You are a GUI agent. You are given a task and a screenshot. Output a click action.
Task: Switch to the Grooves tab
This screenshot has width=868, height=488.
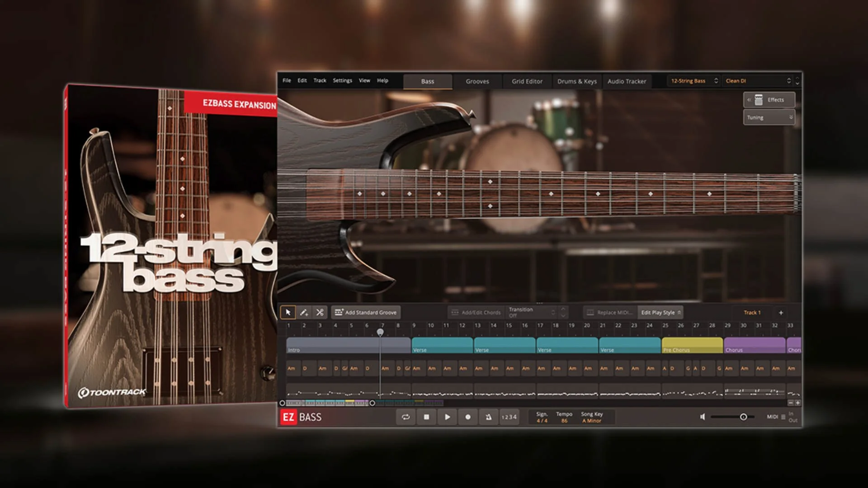[477, 81]
